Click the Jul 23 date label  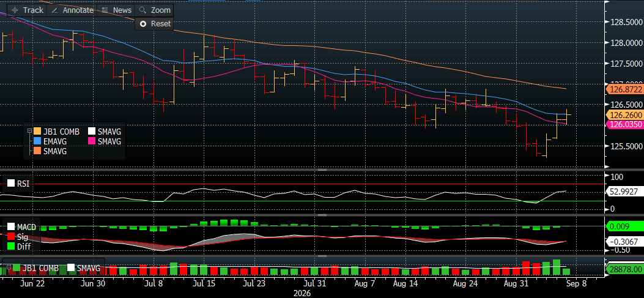tap(254, 283)
